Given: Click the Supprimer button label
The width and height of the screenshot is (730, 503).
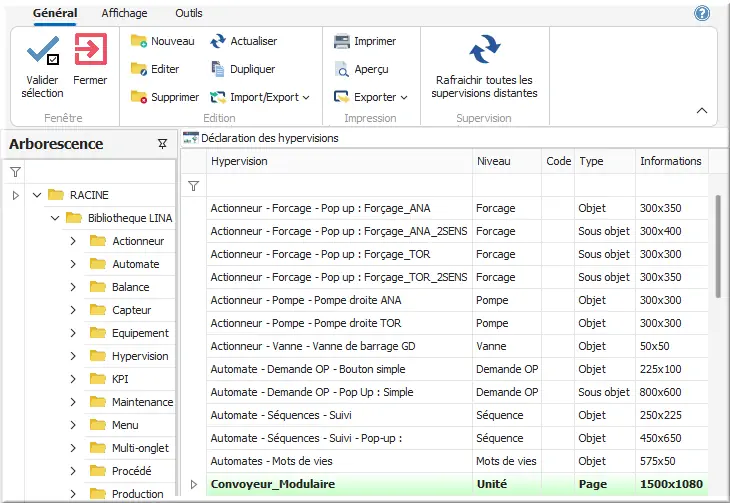Looking at the screenshot, I should 175,97.
